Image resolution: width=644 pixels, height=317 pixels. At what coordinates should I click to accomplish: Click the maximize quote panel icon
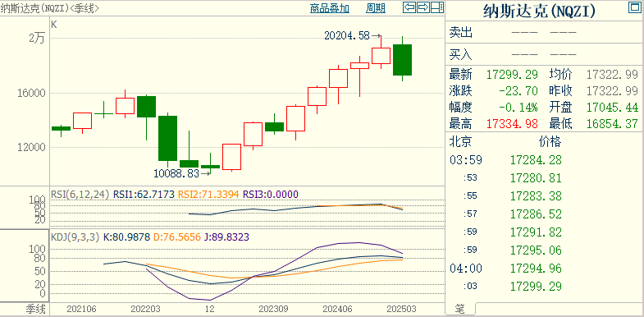tap(633, 7)
